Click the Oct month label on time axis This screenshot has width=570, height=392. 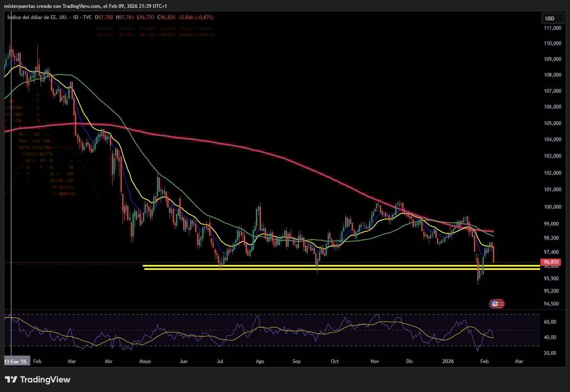(335, 361)
